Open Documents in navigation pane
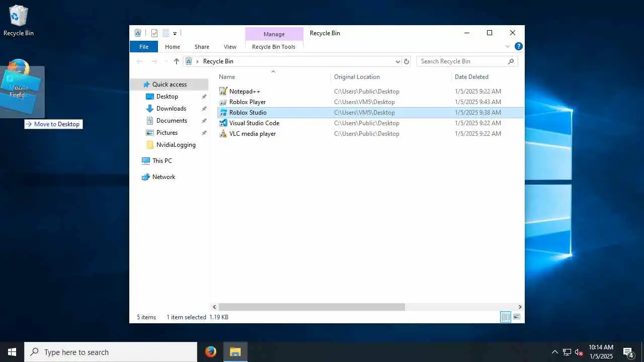This screenshot has width=644, height=362. pyautogui.click(x=172, y=121)
